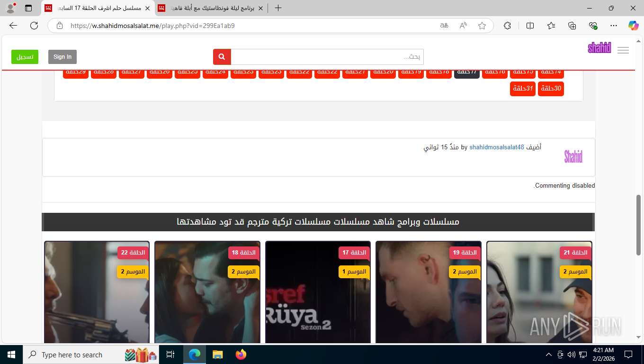Select episode 30 حلقة button

(551, 89)
